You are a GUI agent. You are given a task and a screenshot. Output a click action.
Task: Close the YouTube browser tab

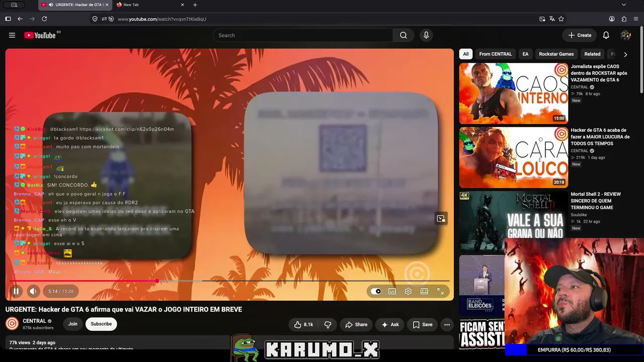click(108, 5)
